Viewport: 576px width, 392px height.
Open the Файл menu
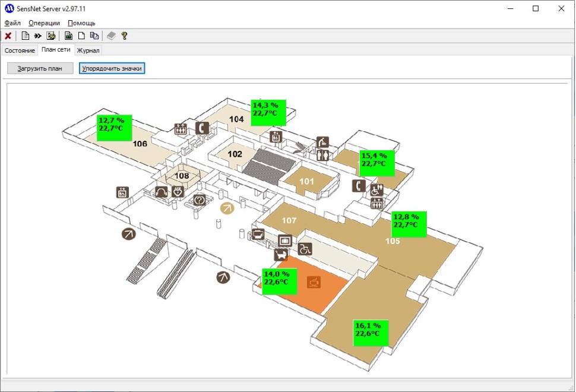click(x=12, y=23)
